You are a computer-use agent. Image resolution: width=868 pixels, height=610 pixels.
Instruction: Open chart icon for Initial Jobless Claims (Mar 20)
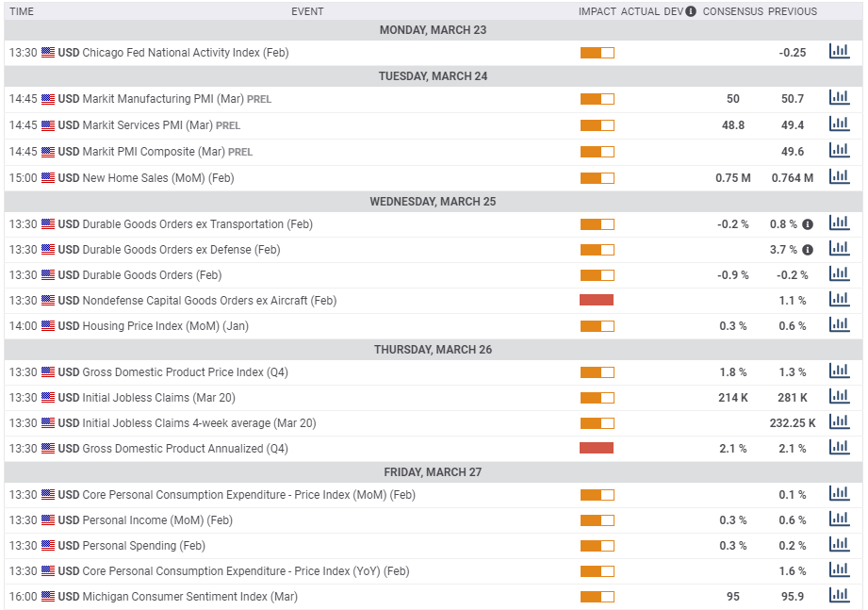click(839, 396)
